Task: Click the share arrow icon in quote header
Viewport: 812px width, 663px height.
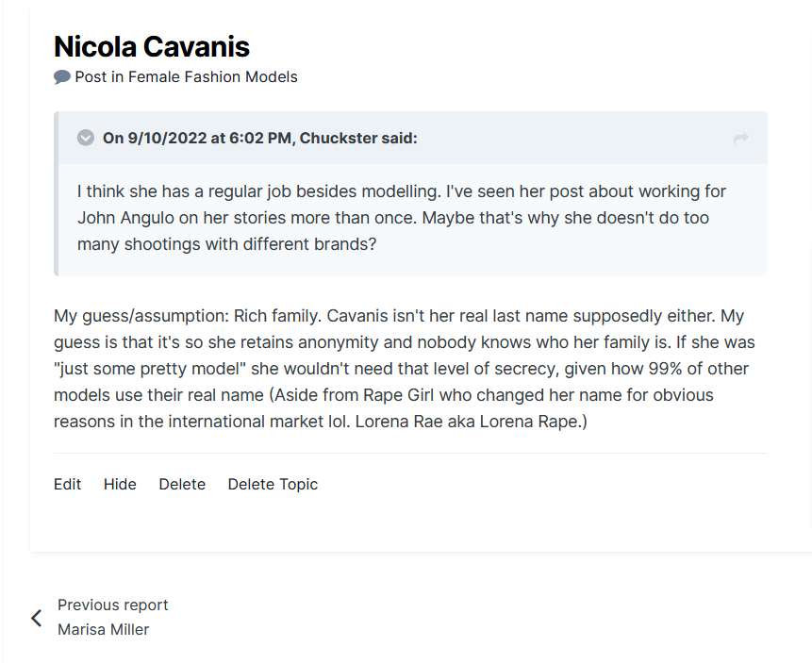Action: coord(740,139)
